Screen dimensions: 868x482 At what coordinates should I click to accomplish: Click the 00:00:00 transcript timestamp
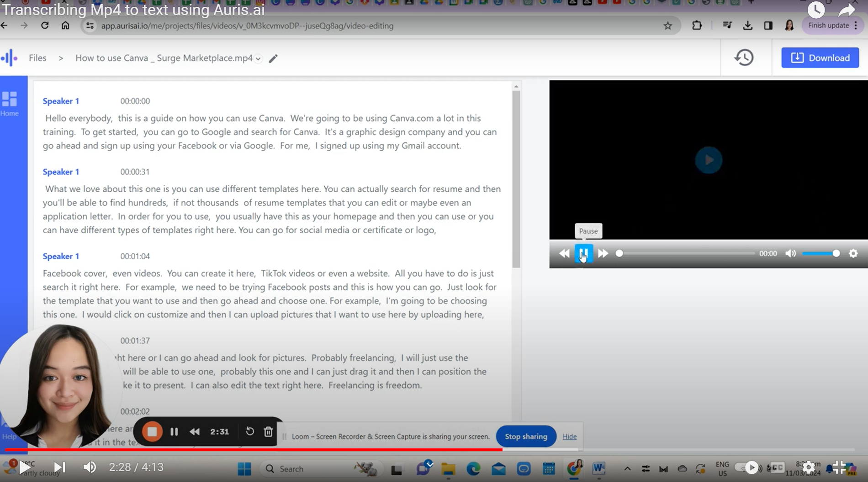click(x=135, y=101)
